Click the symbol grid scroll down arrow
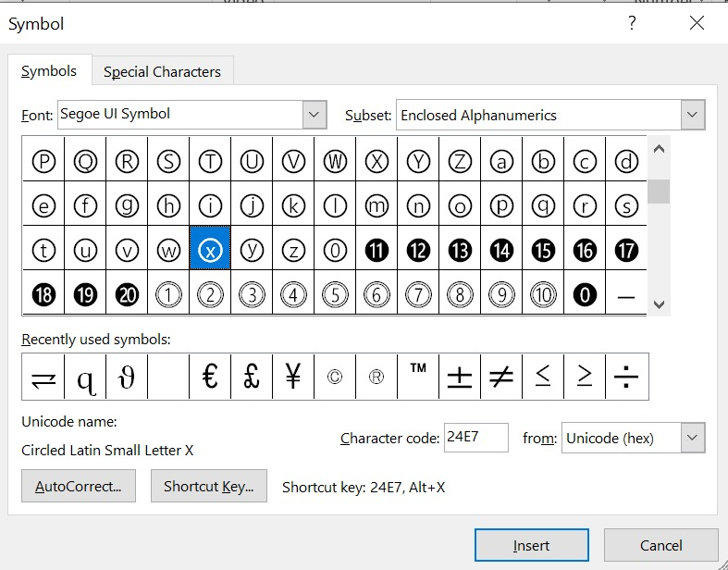Viewport: 728px width, 570px height. 659,304
